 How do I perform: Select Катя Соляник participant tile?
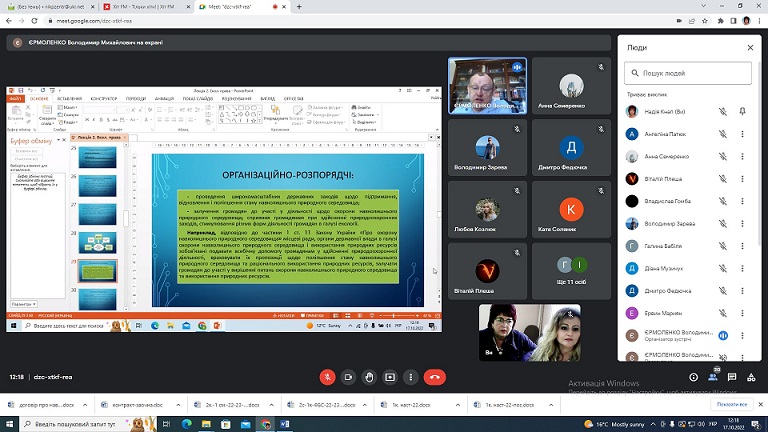pyautogui.click(x=571, y=209)
